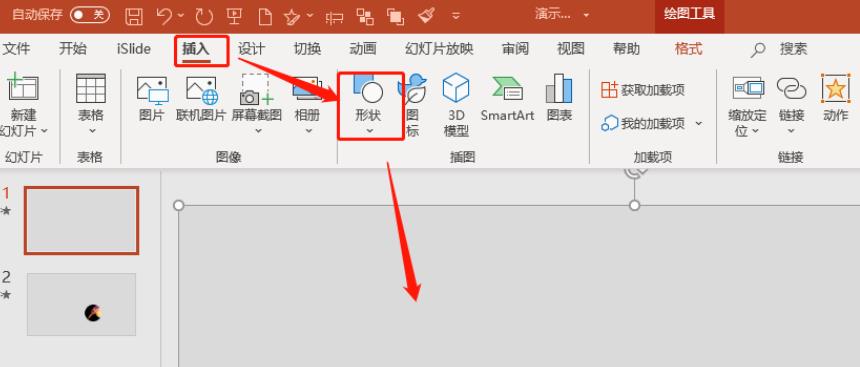860x367 pixels.
Task: Toggle the AutoSave (自动保存) switch
Action: click(89, 15)
